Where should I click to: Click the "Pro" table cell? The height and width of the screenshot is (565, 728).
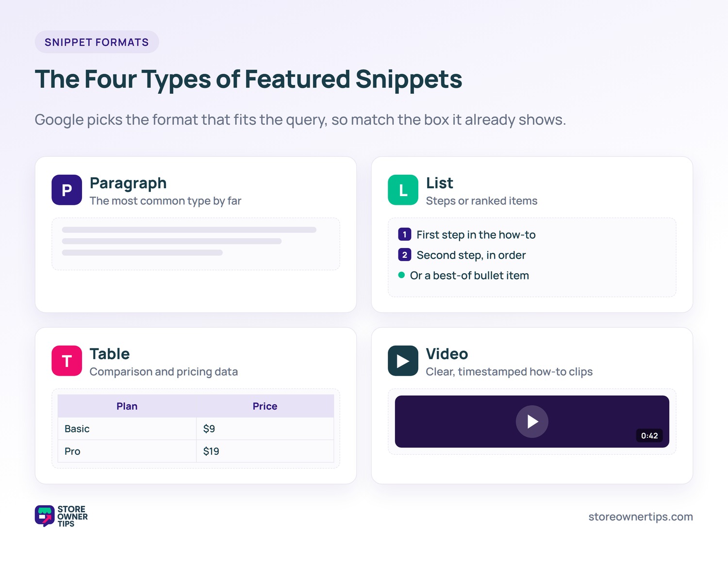tap(127, 451)
